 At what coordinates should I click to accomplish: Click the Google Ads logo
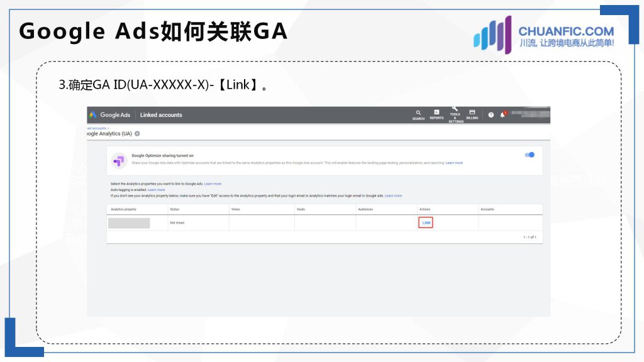(110, 115)
